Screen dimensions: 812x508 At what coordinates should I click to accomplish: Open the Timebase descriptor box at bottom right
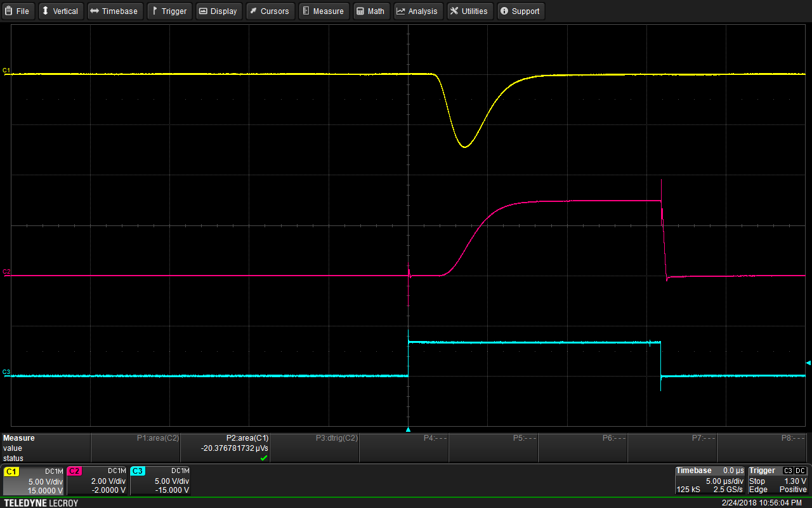[x=710, y=481]
